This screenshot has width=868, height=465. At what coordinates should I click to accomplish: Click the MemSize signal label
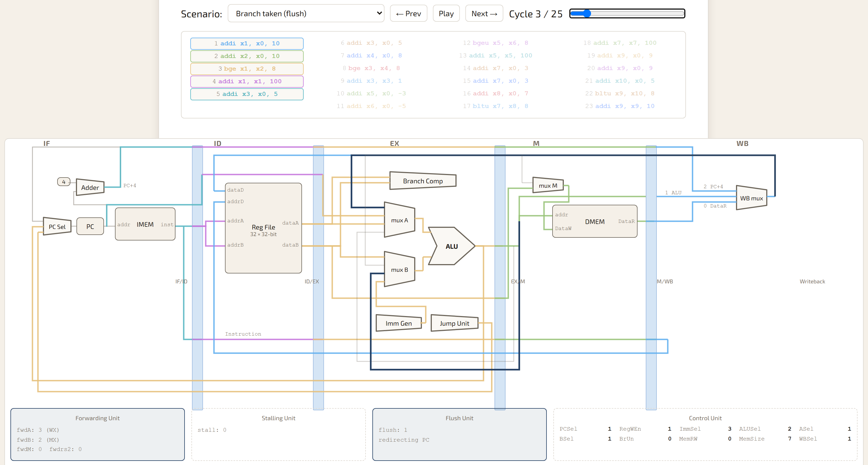pos(752,439)
